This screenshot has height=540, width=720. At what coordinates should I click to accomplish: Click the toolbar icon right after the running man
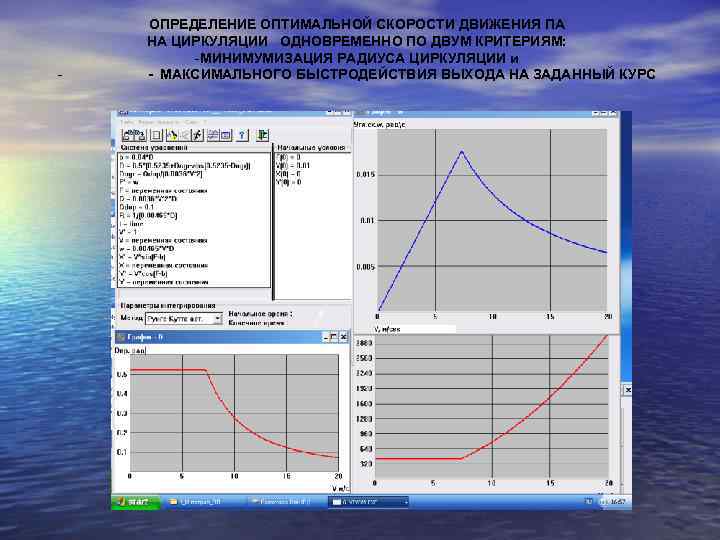tap(213, 135)
